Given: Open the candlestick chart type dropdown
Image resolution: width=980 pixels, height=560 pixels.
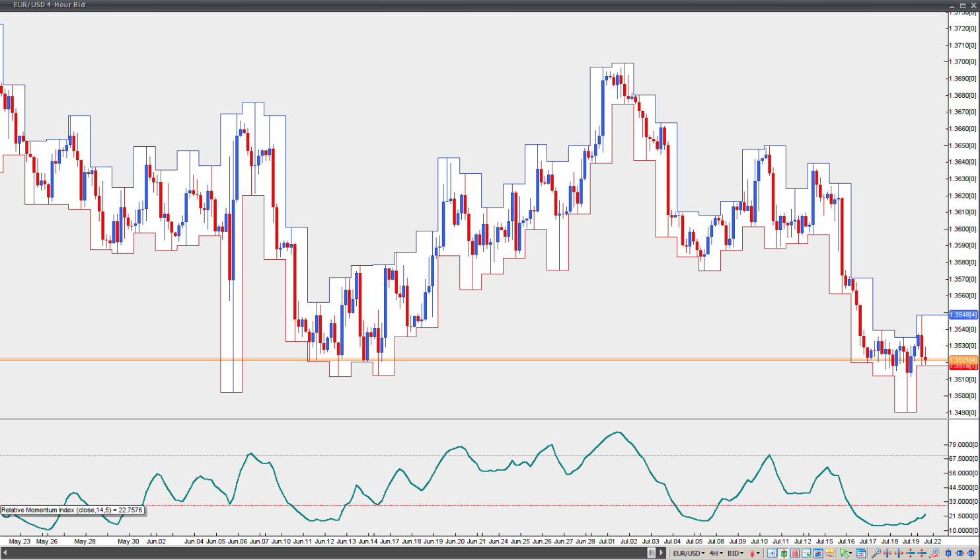Looking at the screenshot, I should click(x=755, y=553).
